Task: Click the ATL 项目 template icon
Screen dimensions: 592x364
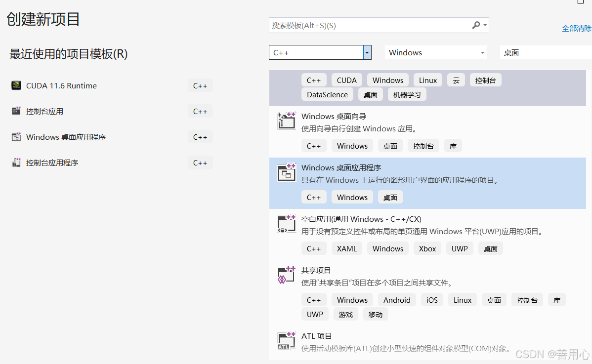Action: pyautogui.click(x=287, y=341)
